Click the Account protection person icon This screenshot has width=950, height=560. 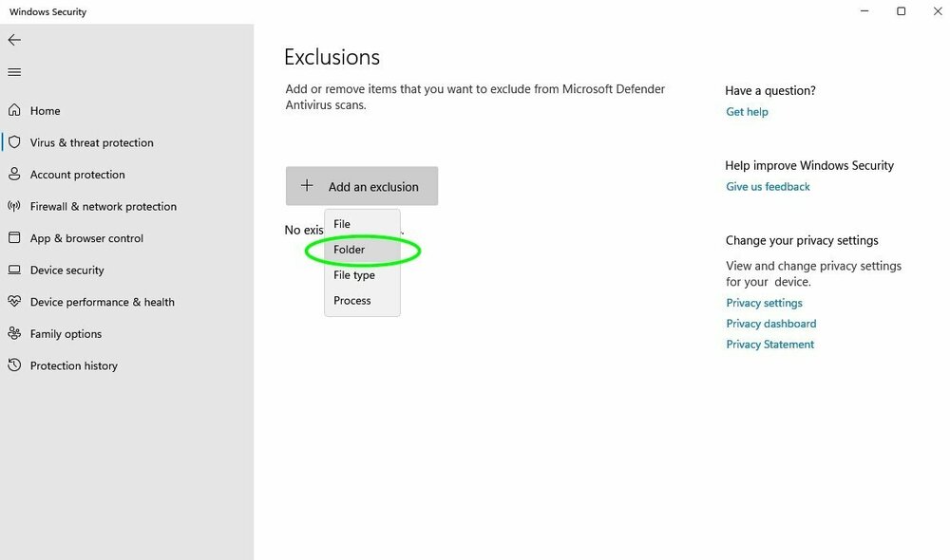(x=14, y=175)
